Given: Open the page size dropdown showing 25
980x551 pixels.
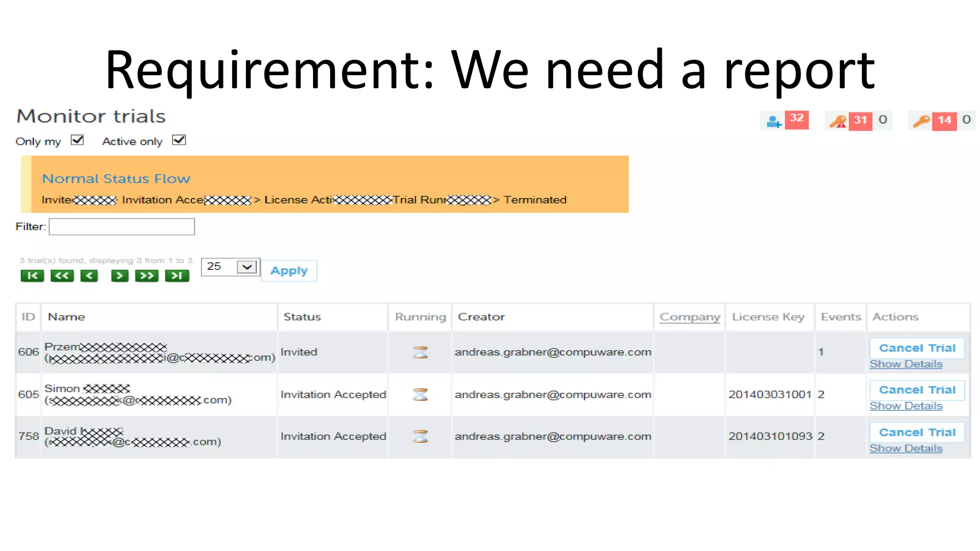Looking at the screenshot, I should 231,267.
